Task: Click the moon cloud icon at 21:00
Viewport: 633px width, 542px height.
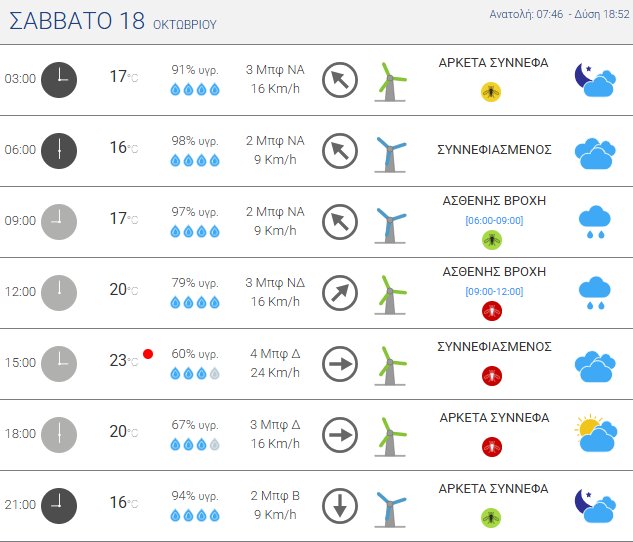Action: click(x=594, y=505)
